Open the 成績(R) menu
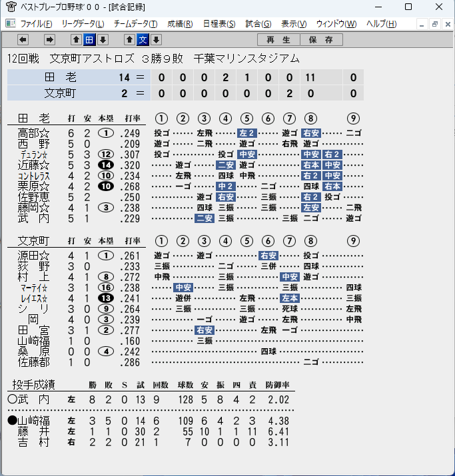Viewport: 455px width, 476px height. point(180,24)
